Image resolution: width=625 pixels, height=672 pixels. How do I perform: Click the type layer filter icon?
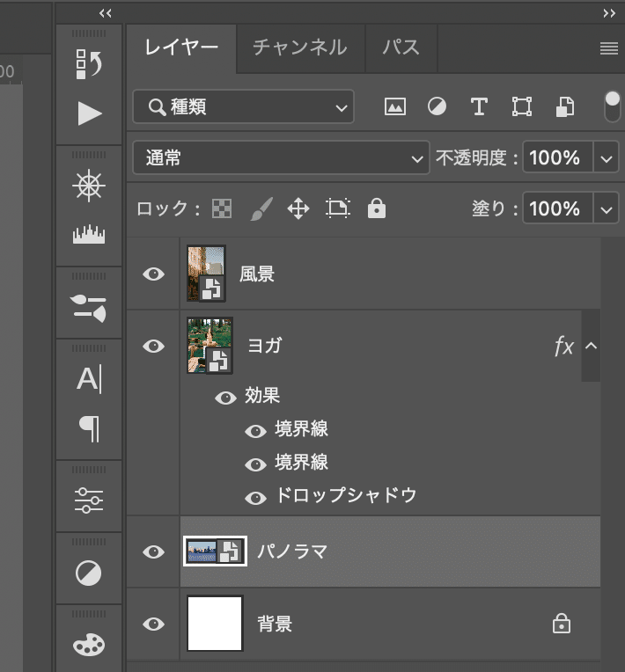pos(479,107)
